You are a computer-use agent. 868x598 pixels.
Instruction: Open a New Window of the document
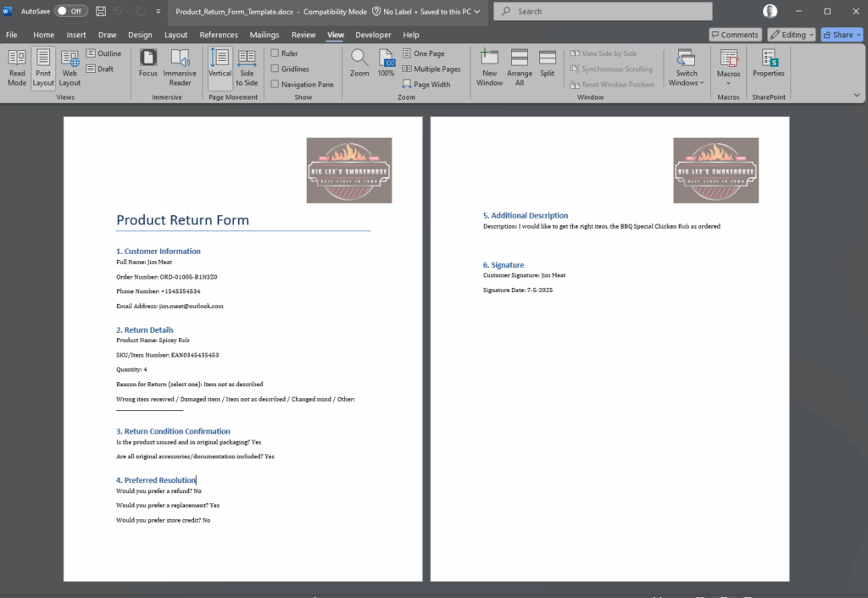(x=489, y=67)
